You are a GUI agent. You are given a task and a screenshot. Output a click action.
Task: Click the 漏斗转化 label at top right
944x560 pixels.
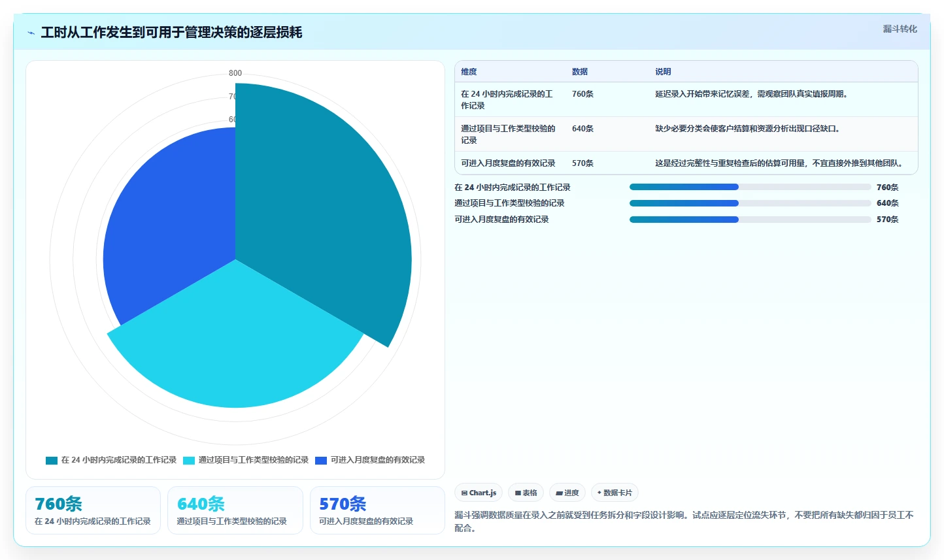tap(900, 29)
